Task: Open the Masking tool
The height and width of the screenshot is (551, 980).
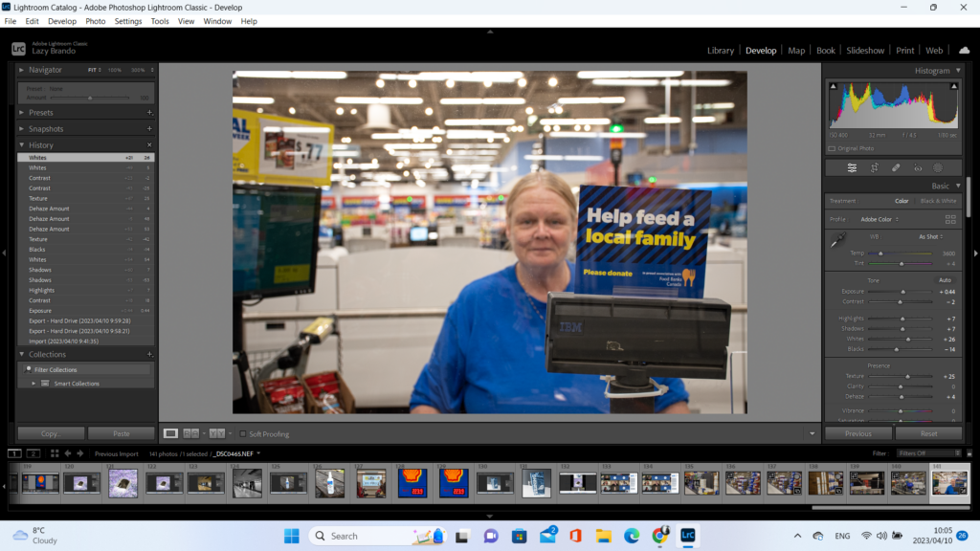Action: pyautogui.click(x=938, y=167)
